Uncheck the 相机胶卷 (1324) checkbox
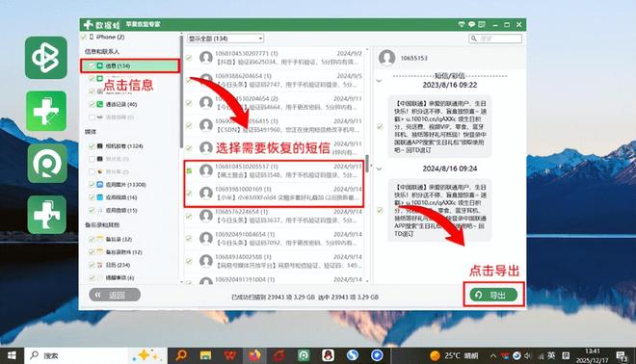 (92, 146)
